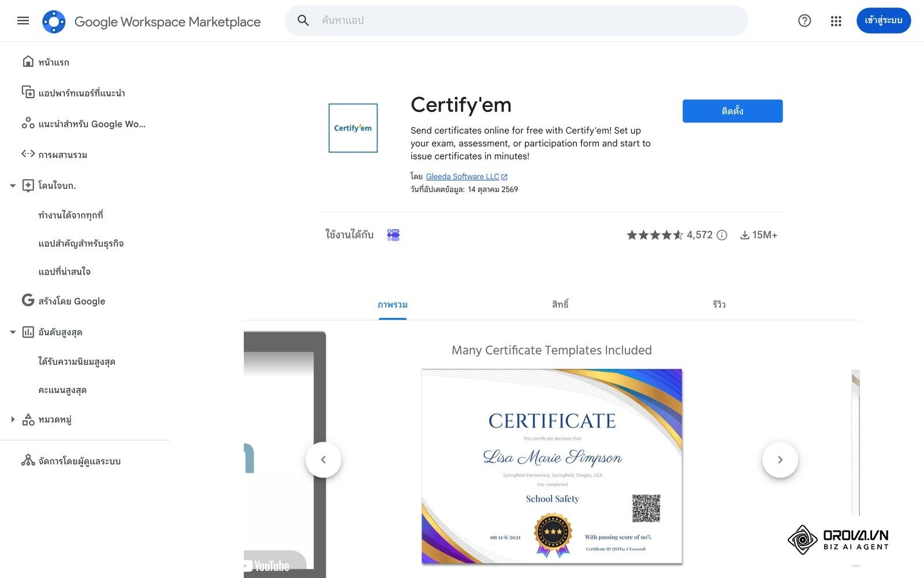The height and width of the screenshot is (578, 924).
Task: Click the Google G icon in sidebar
Action: 28,300
